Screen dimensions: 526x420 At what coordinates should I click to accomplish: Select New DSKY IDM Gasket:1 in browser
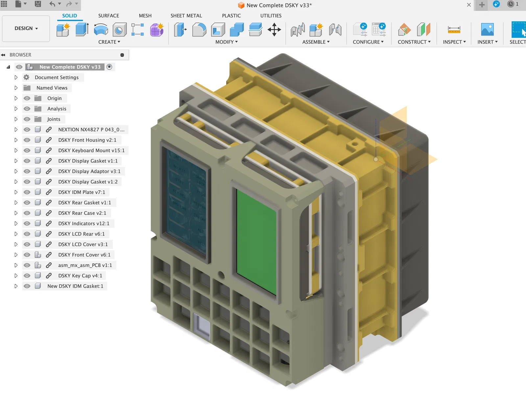tap(75, 286)
